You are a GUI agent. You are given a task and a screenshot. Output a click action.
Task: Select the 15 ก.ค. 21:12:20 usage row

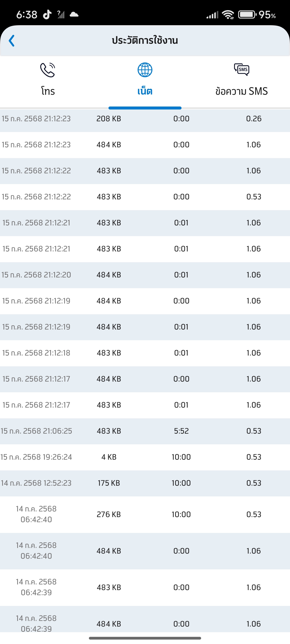point(145,275)
